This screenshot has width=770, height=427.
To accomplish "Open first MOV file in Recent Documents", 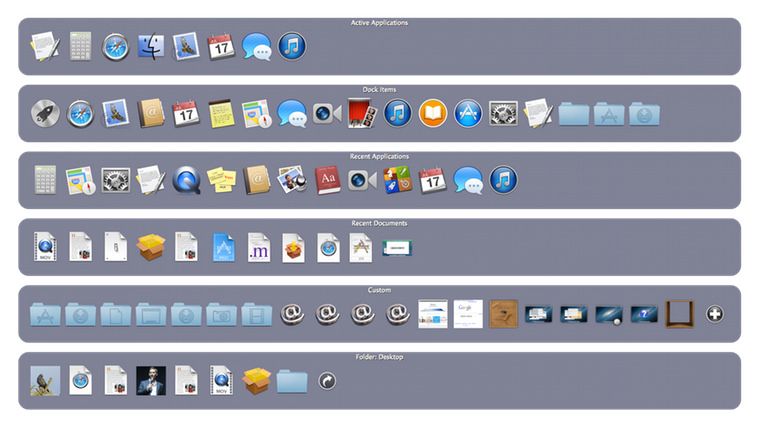I will tap(45, 247).
